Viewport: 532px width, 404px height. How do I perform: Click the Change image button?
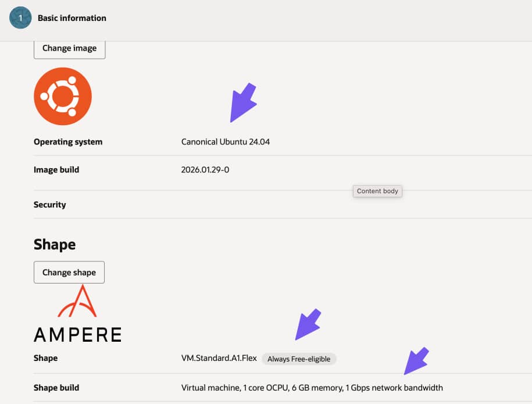tap(69, 48)
